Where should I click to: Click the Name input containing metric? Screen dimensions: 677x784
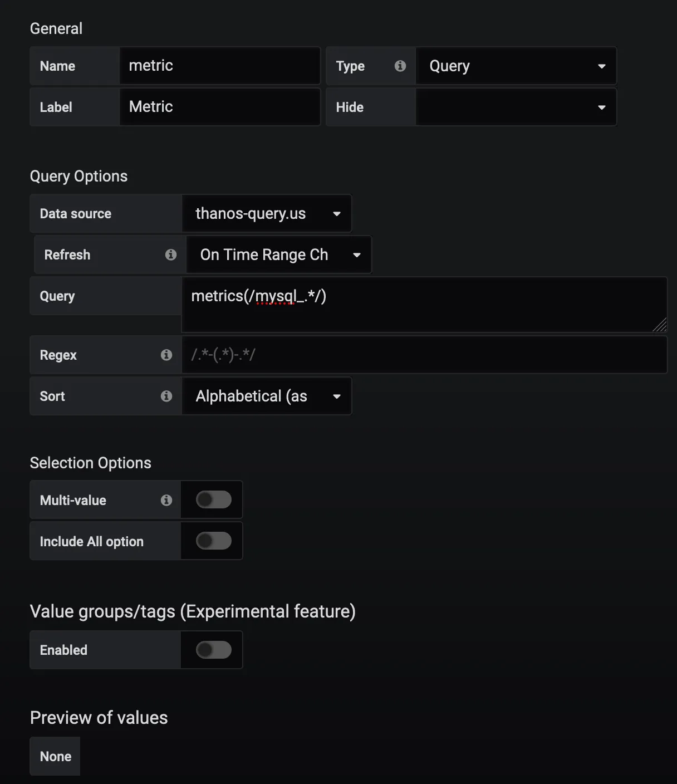click(x=219, y=66)
